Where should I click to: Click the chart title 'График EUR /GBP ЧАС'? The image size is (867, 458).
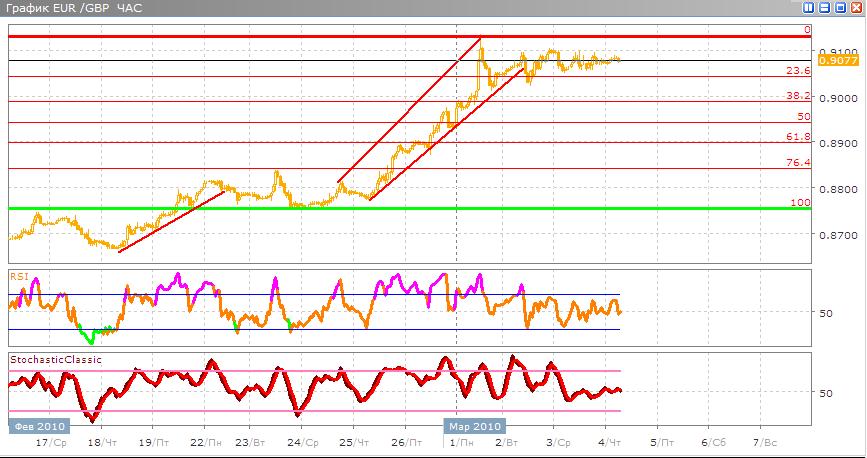coord(74,8)
